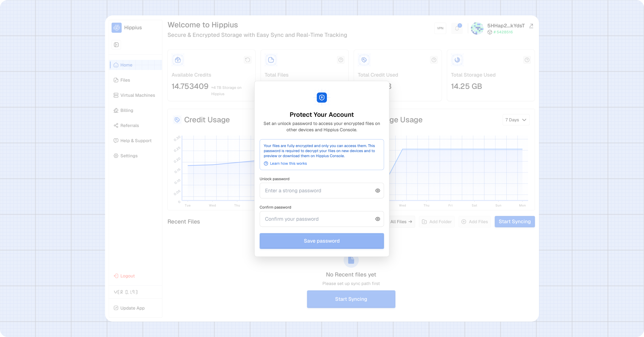Click the empty-state file icon
Image resolution: width=644 pixels, height=337 pixels.
tap(351, 260)
